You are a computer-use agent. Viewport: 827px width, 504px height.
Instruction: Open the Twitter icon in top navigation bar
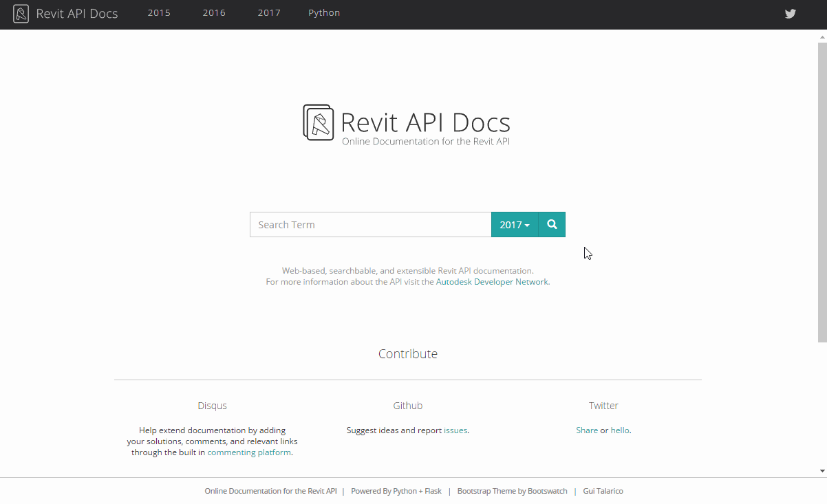(x=790, y=13)
